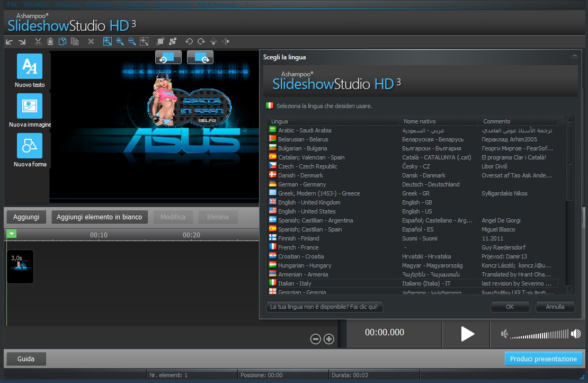
Task: Select English - United Kingdom language row
Action: [413, 202]
